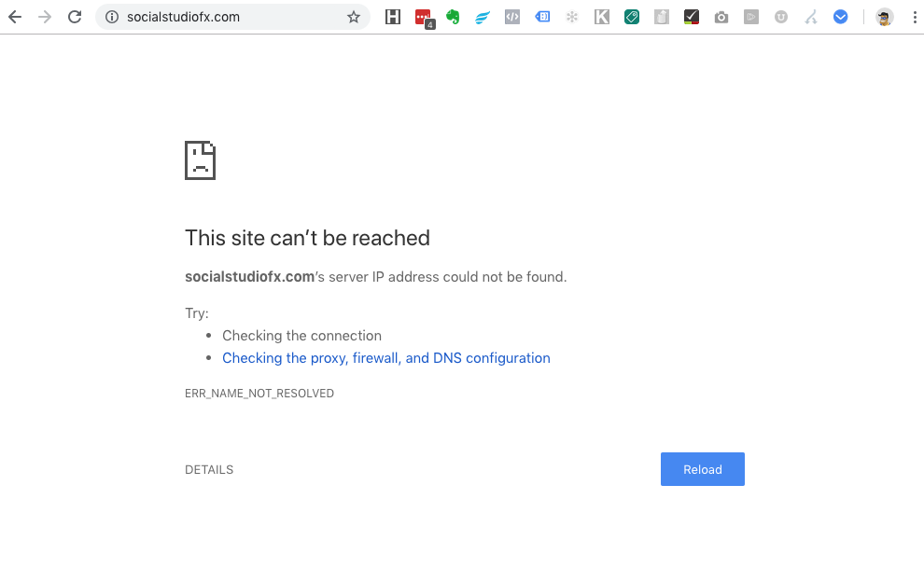This screenshot has height=582, width=924.
Task: Open the camera screenshot extension
Action: [721, 18]
